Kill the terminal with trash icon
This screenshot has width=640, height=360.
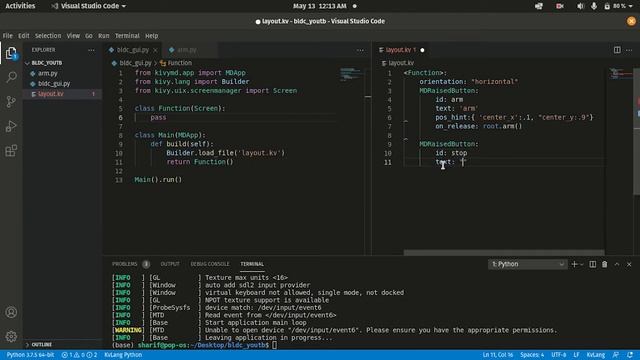click(604, 264)
